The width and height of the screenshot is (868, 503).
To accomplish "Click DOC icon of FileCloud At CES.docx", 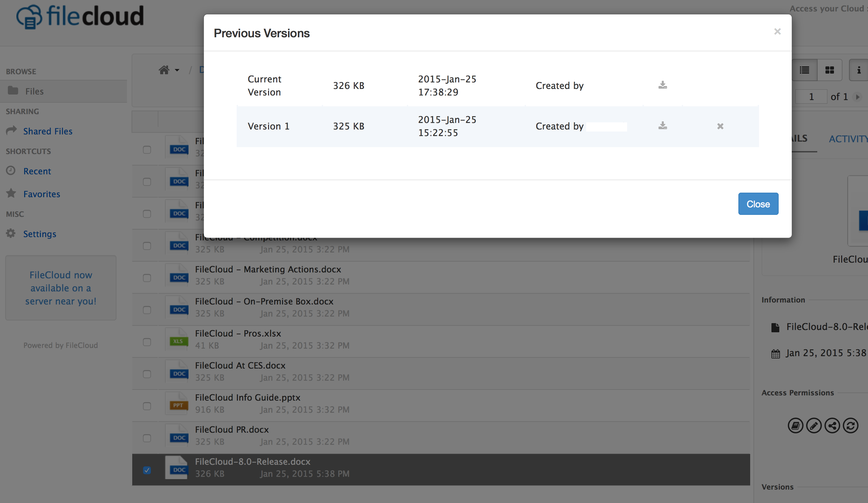I will 177,372.
